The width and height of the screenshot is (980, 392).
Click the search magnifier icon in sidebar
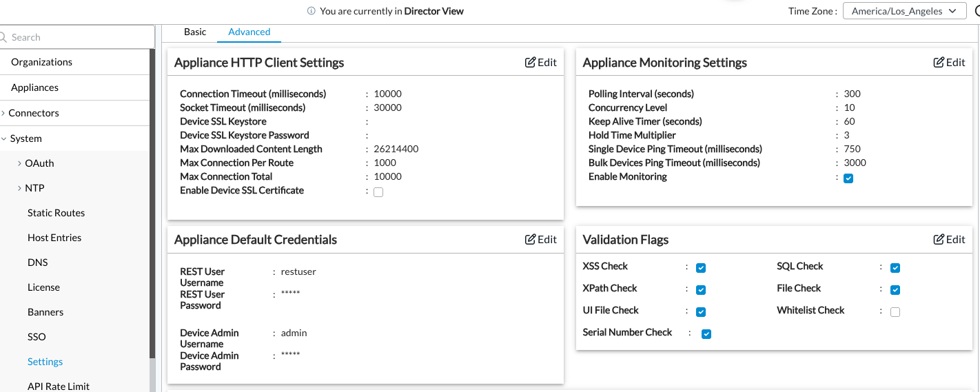[3, 37]
